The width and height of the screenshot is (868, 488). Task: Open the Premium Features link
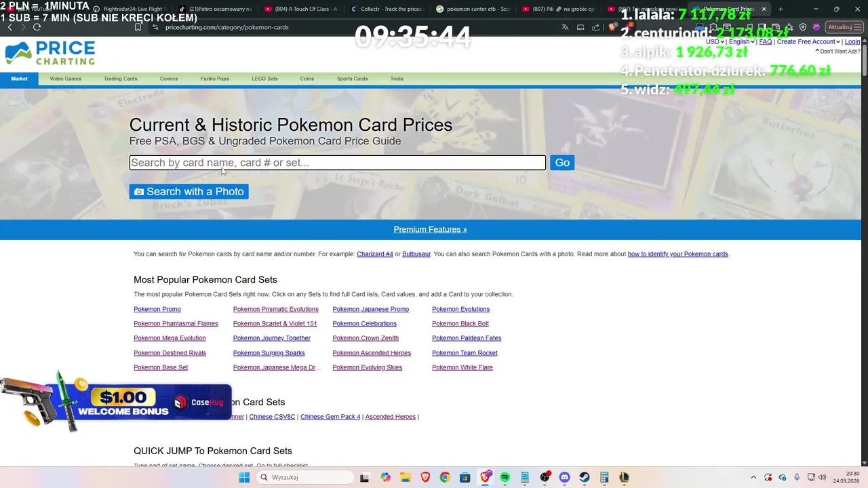click(430, 230)
